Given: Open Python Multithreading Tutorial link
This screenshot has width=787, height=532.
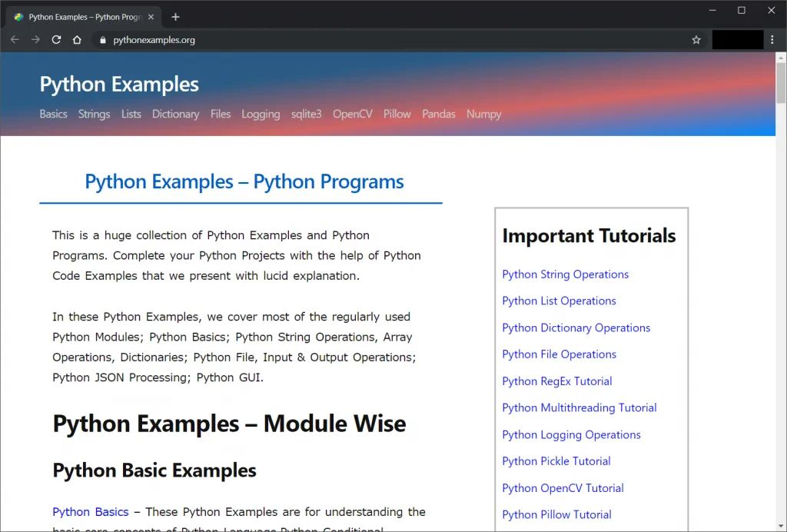Looking at the screenshot, I should pos(579,408).
